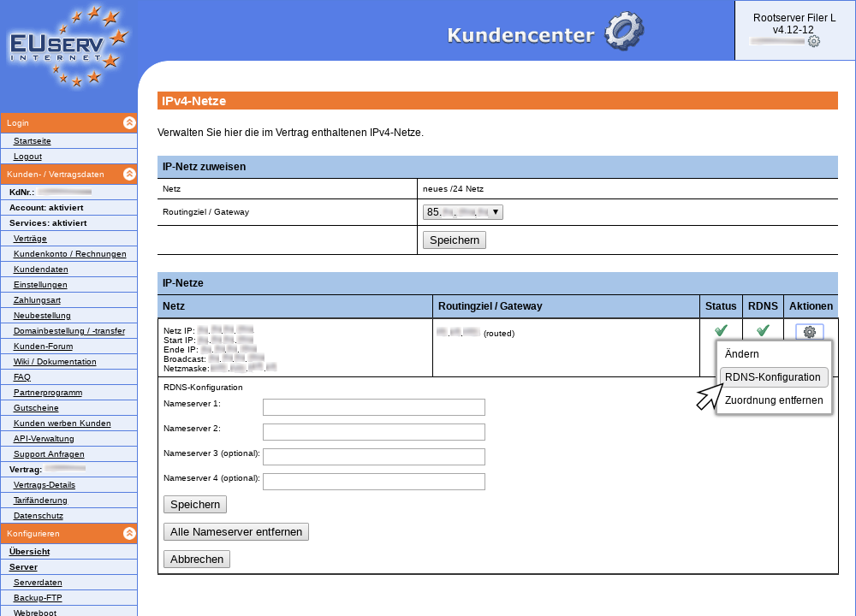This screenshot has width=856, height=616.
Task: Choose Zuordnung entfernen from the actions menu
Action: (x=774, y=400)
